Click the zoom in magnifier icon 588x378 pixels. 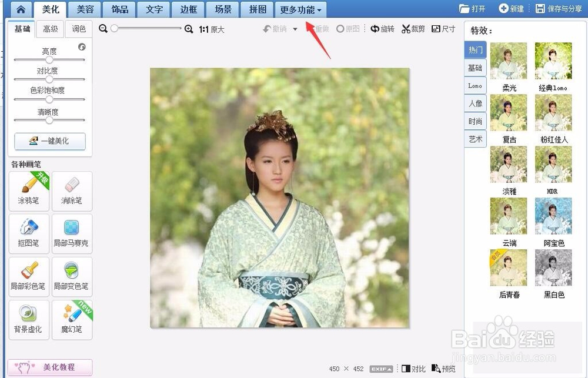click(189, 29)
